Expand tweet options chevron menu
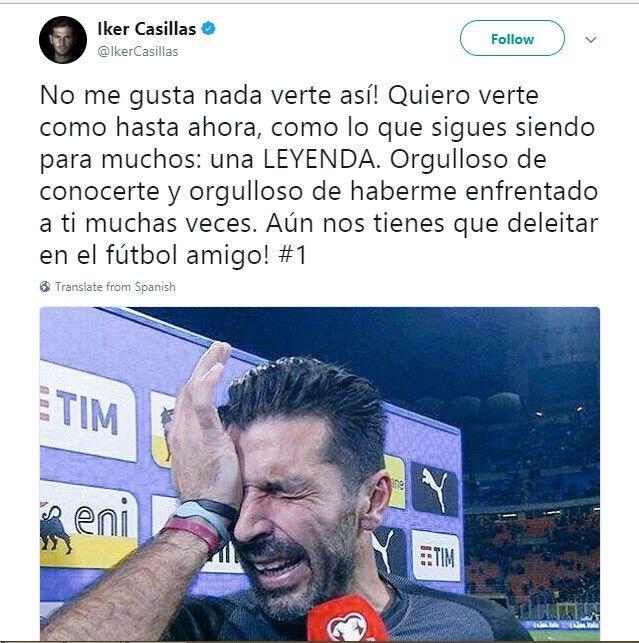The height and width of the screenshot is (643, 639). pyautogui.click(x=591, y=40)
